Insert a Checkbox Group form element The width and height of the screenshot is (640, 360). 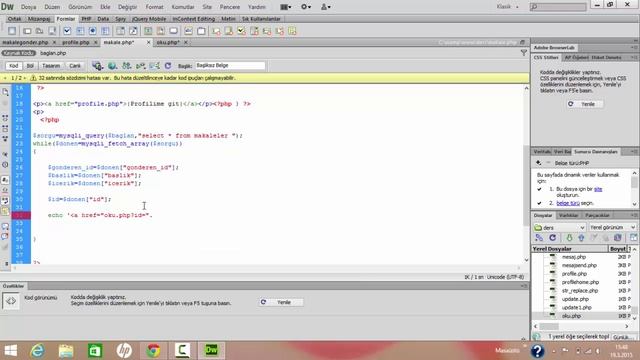[x=80, y=31]
